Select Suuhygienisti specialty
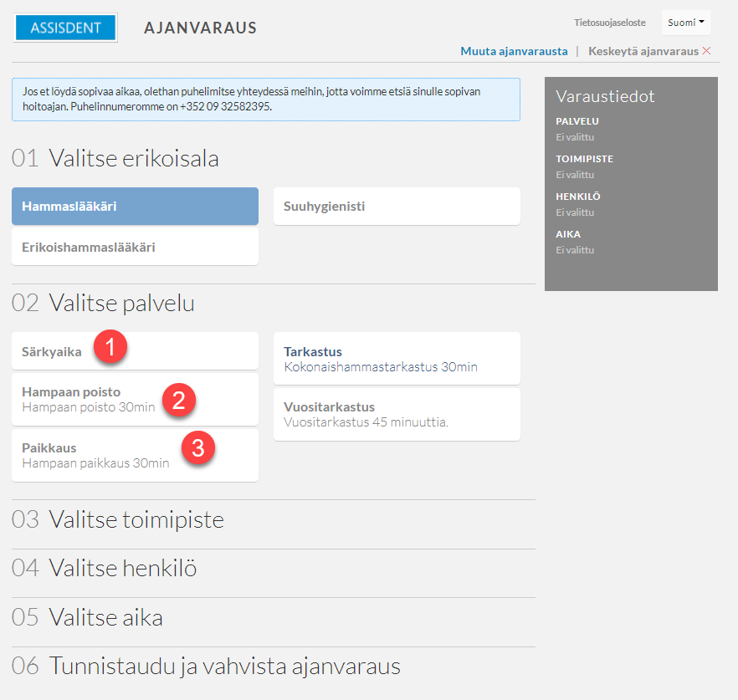This screenshot has width=738, height=700. (397, 206)
